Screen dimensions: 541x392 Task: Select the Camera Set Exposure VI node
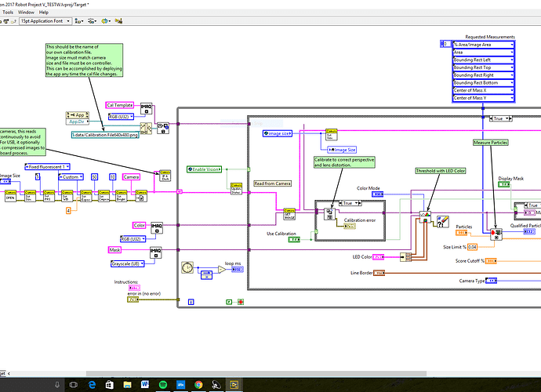[x=85, y=196]
